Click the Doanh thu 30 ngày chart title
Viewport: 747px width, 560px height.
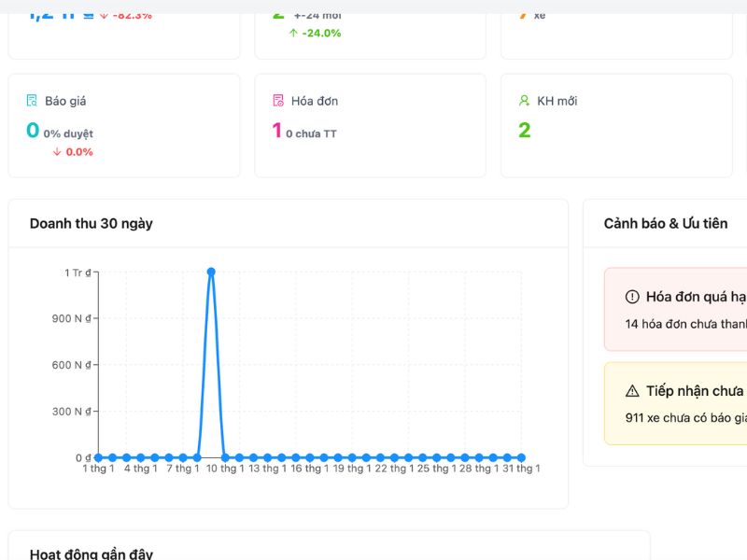point(92,224)
